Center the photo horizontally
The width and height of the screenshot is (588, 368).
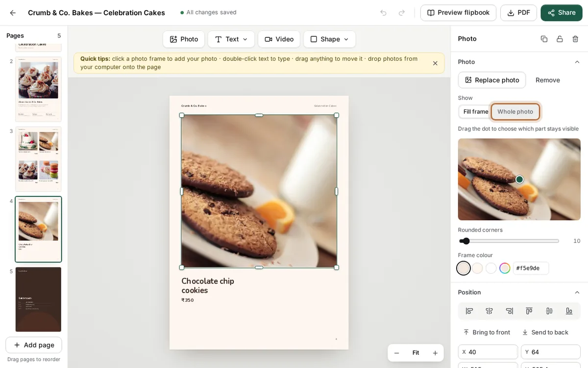tap(489, 311)
